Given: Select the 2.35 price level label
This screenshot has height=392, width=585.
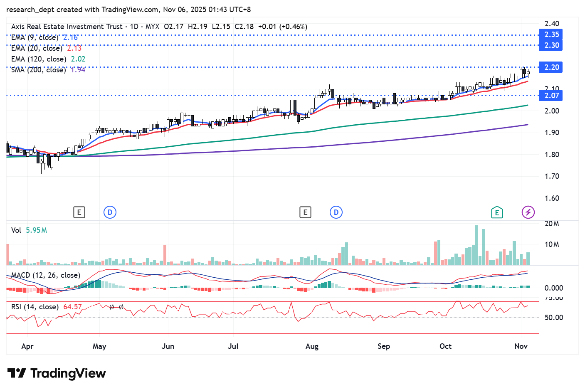Looking at the screenshot, I should pos(551,35).
